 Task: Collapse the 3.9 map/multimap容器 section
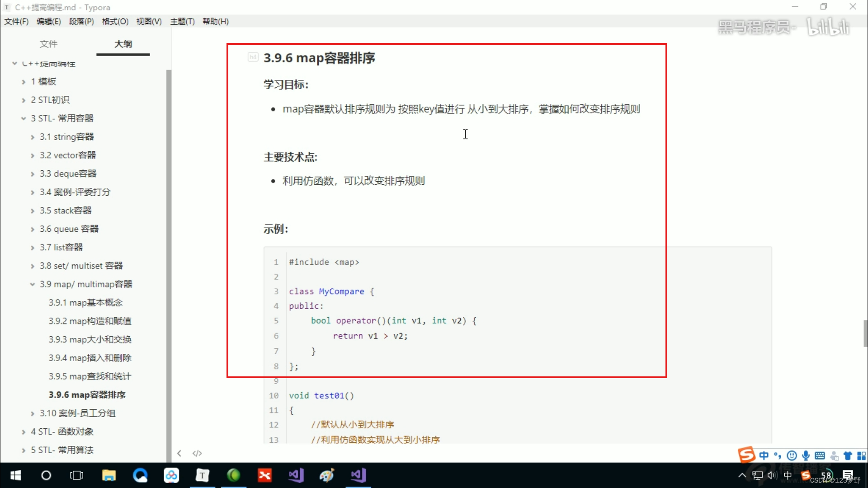[32, 284]
